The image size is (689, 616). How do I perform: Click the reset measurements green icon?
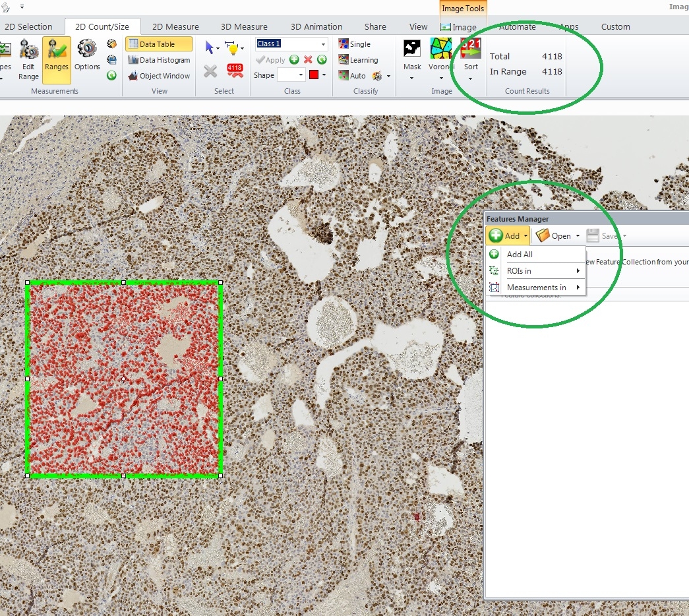[111, 76]
